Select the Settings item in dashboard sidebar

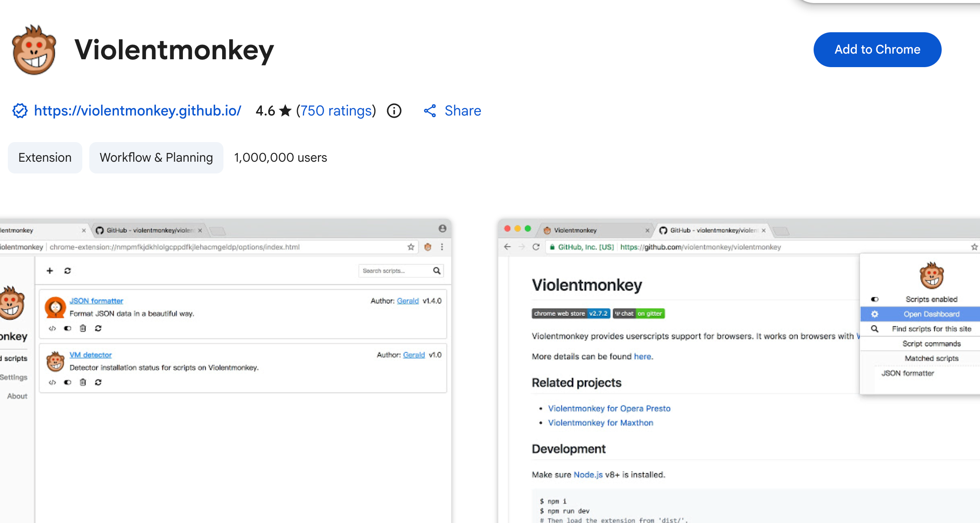pyautogui.click(x=14, y=377)
